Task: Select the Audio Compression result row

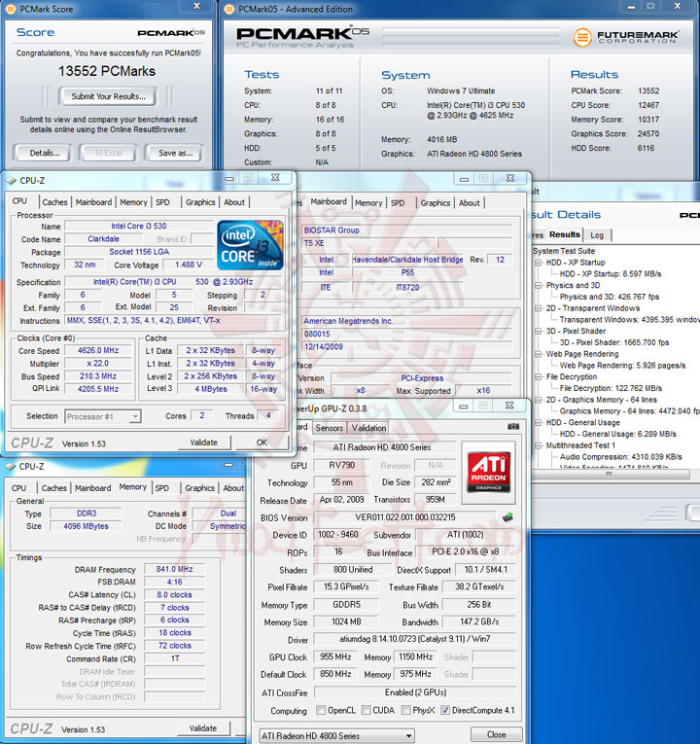Action: pos(621,456)
